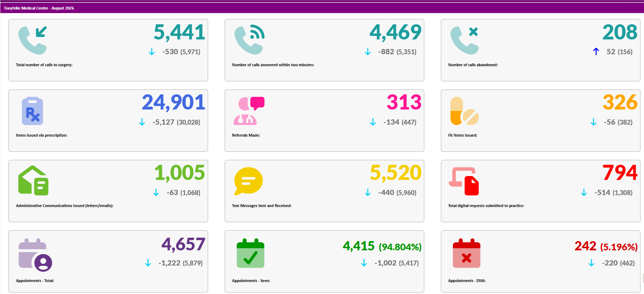Viewport: 644px width, 294px height.
Task: Click the fit notes value 326
Action: 620,102
